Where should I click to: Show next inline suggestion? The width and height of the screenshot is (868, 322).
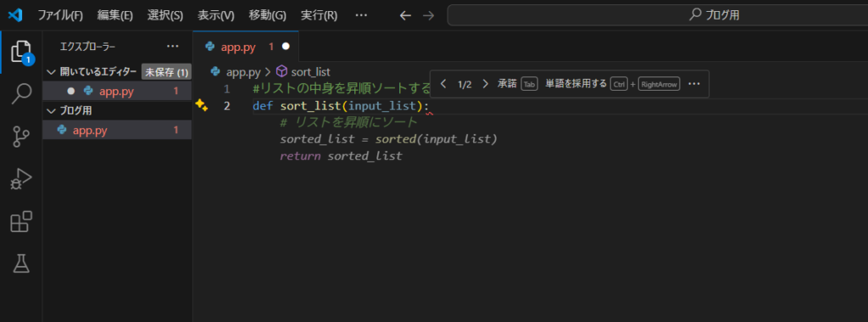point(486,84)
